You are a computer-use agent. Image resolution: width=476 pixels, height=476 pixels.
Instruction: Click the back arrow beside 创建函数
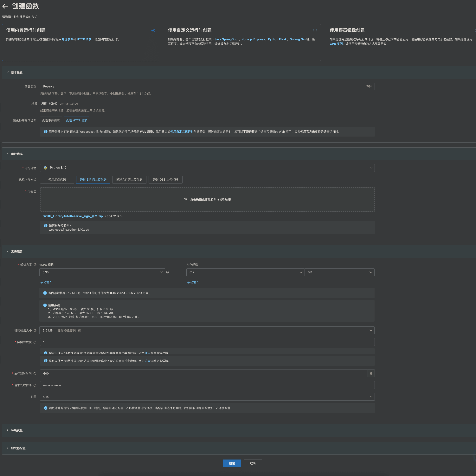pos(5,6)
